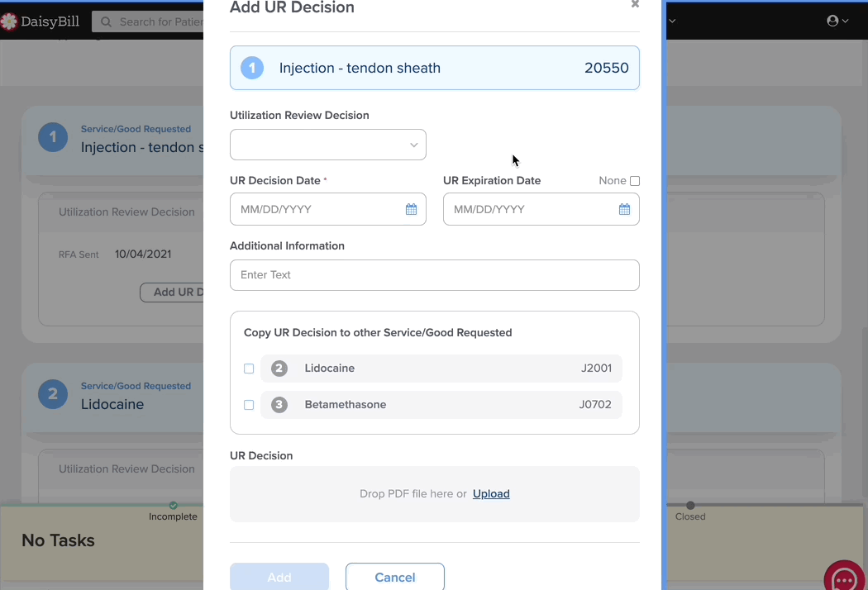Open the red chat support bubble

point(845,578)
